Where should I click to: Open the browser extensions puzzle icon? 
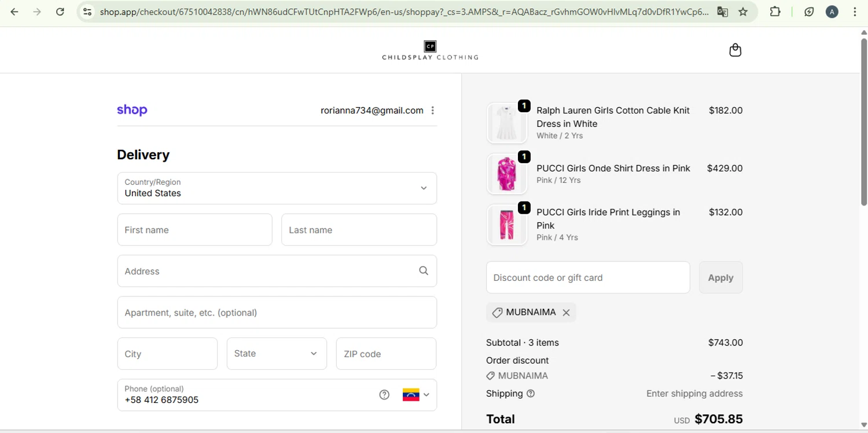coord(775,12)
